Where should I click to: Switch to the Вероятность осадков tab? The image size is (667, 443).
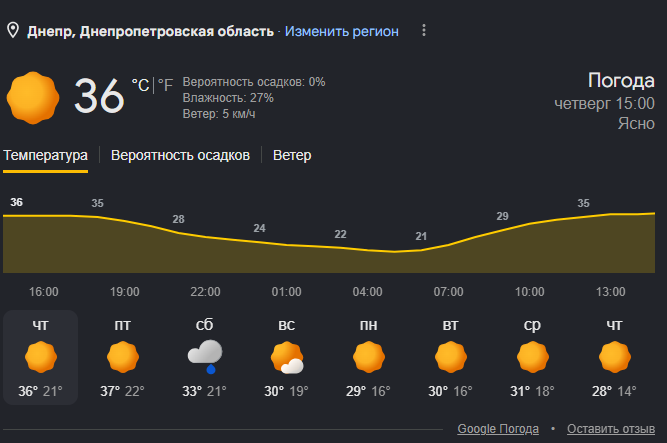(180, 155)
